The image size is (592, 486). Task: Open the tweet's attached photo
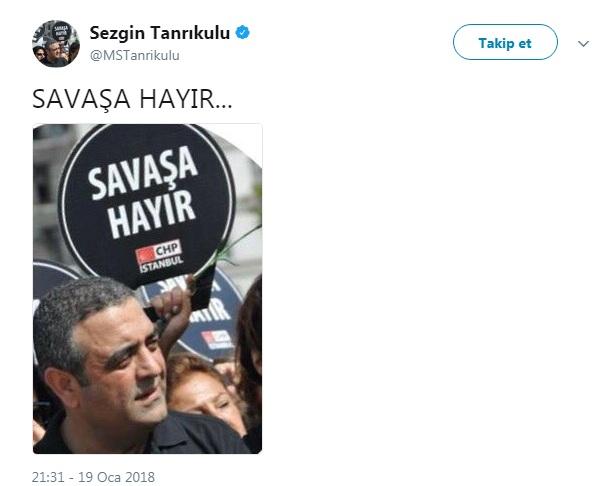click(147, 289)
